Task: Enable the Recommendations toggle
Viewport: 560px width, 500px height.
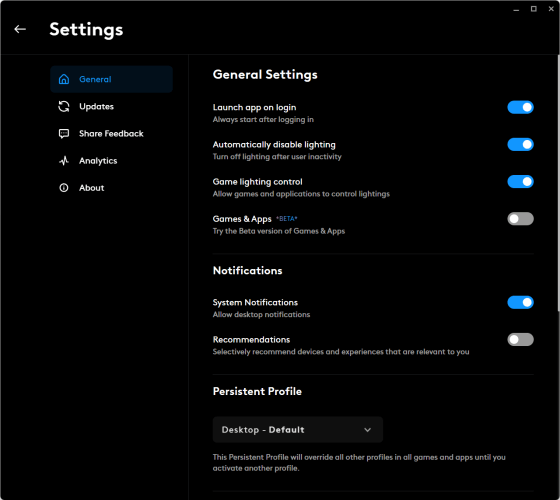Action: 520,339
